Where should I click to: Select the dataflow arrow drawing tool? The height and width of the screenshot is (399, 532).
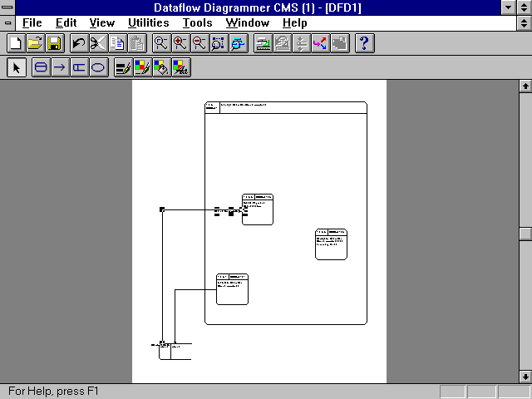pos(60,68)
